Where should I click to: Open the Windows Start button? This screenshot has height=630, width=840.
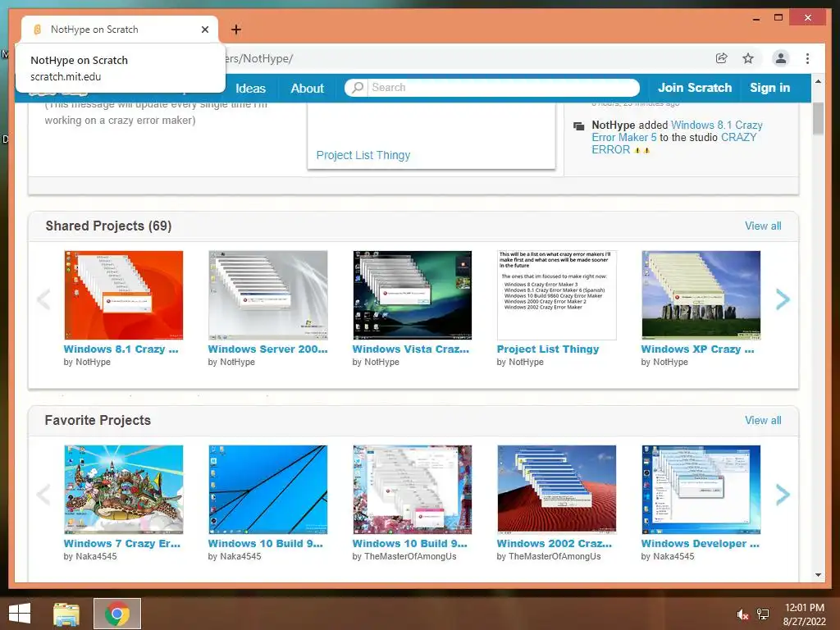20,614
